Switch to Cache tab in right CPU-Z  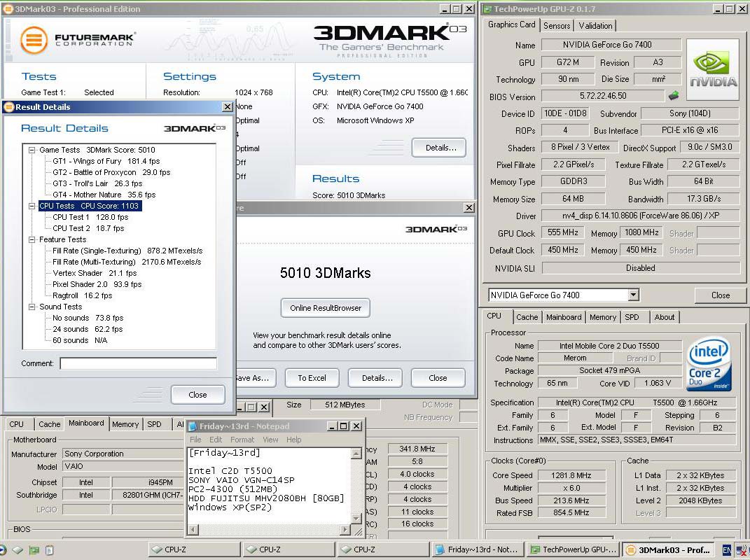pyautogui.click(x=527, y=317)
